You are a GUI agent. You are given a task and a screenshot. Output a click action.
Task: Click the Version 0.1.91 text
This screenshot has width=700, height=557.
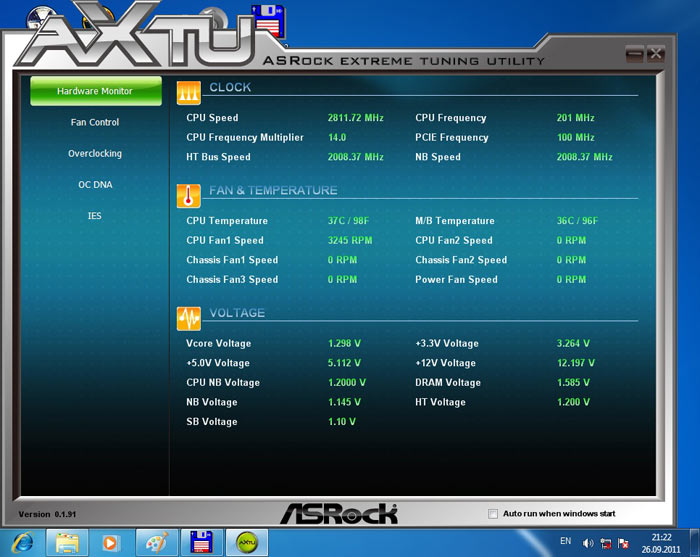[x=47, y=514]
